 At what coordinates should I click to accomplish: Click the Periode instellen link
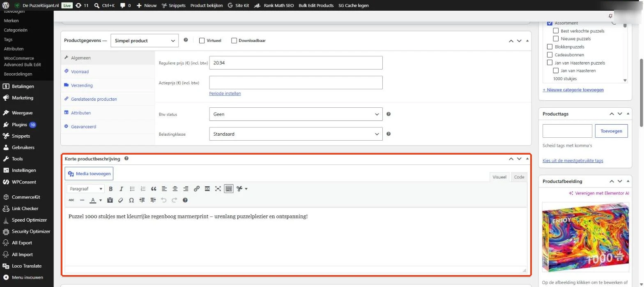pyautogui.click(x=225, y=93)
